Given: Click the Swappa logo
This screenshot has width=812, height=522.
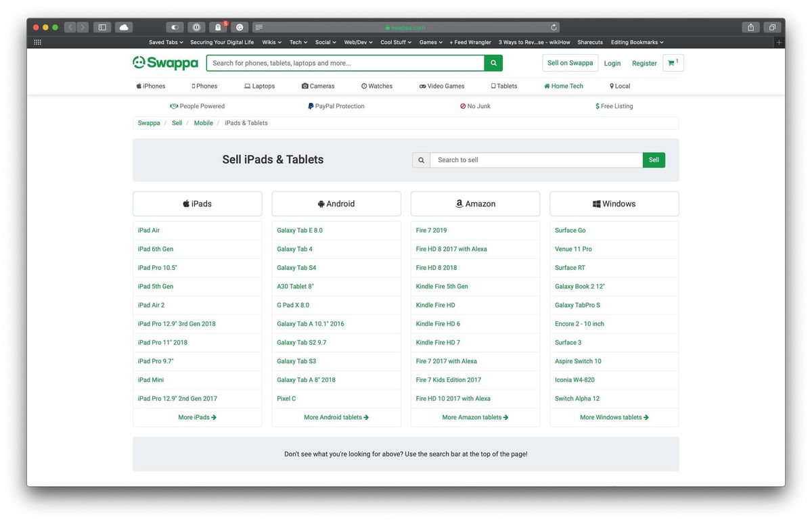Looking at the screenshot, I should click(x=165, y=63).
